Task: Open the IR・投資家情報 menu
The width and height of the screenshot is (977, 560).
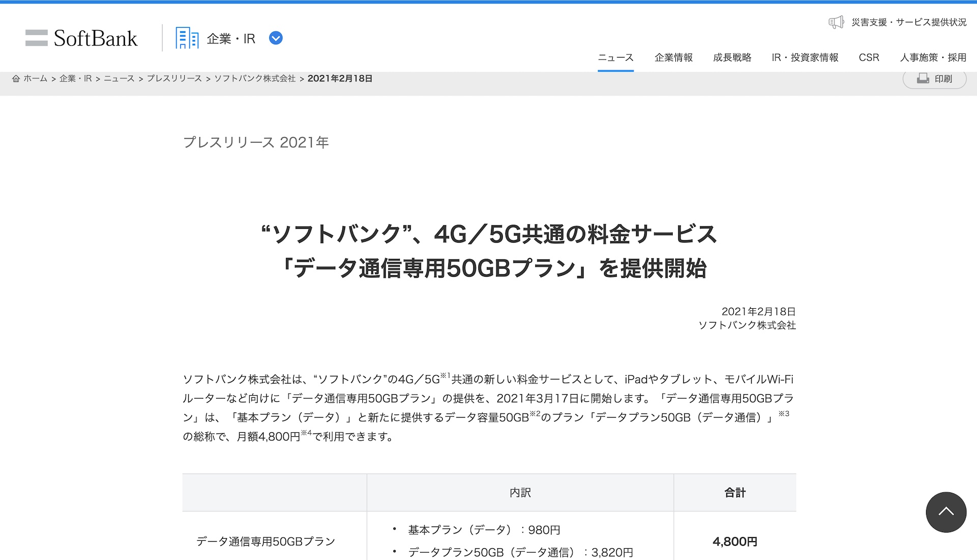Action: [805, 57]
